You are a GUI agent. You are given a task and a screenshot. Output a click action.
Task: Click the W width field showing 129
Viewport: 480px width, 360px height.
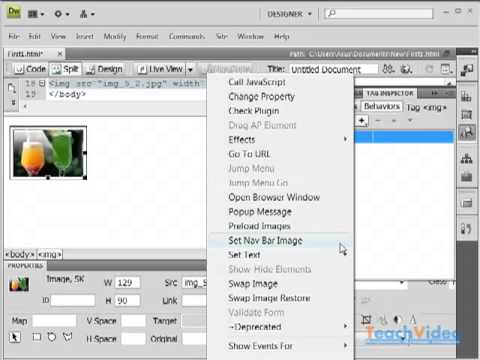click(x=127, y=283)
